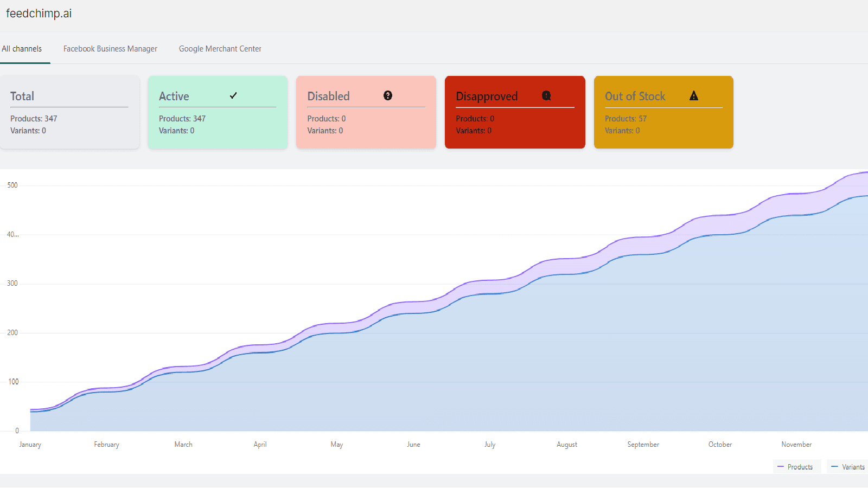Click the Total card heading
868x488 pixels.
point(22,97)
